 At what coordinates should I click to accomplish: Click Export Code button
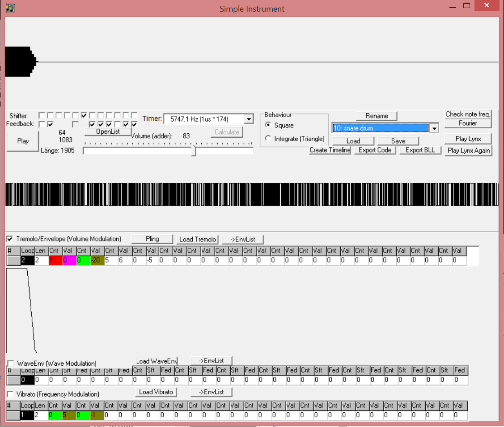pos(375,150)
